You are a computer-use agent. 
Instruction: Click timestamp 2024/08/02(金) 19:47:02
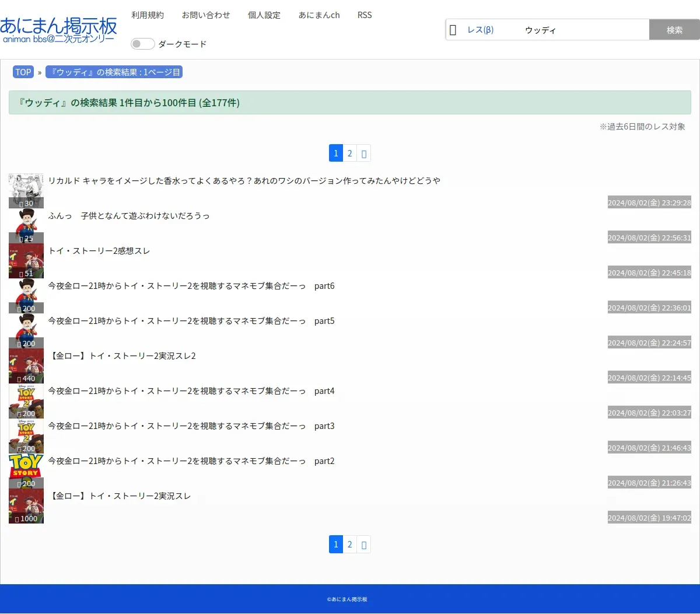(649, 518)
